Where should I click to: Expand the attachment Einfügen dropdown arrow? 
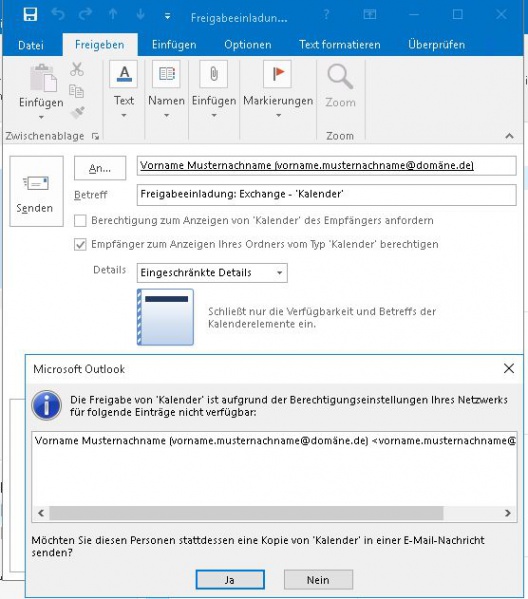coord(214,115)
